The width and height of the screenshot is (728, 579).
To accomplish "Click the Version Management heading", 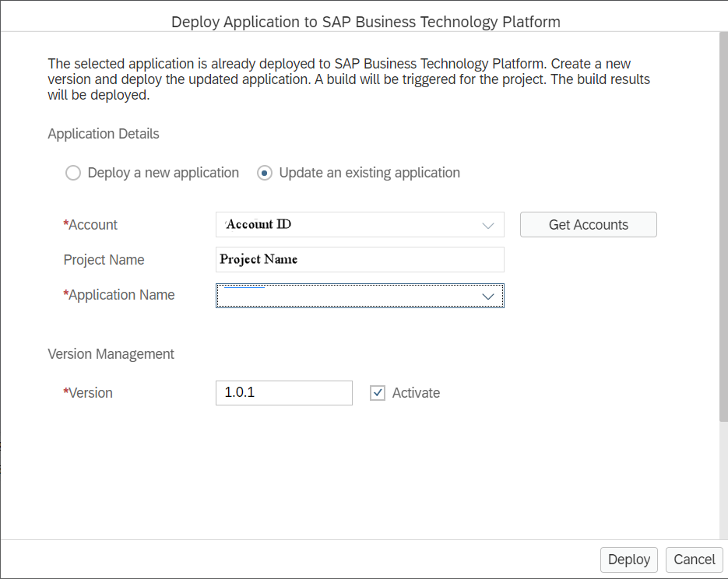I will [111, 354].
